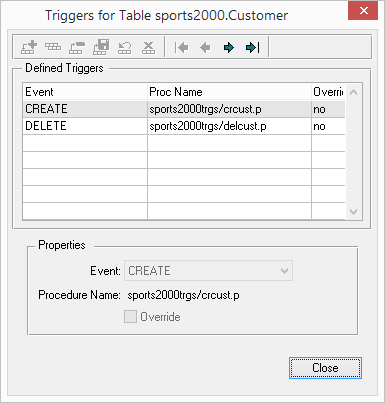The width and height of the screenshot is (385, 403).
Task: Click the copy record toolbar icon
Action: (77, 47)
